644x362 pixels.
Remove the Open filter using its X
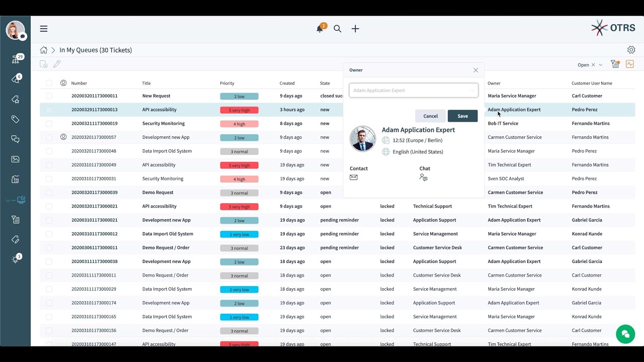click(x=593, y=65)
